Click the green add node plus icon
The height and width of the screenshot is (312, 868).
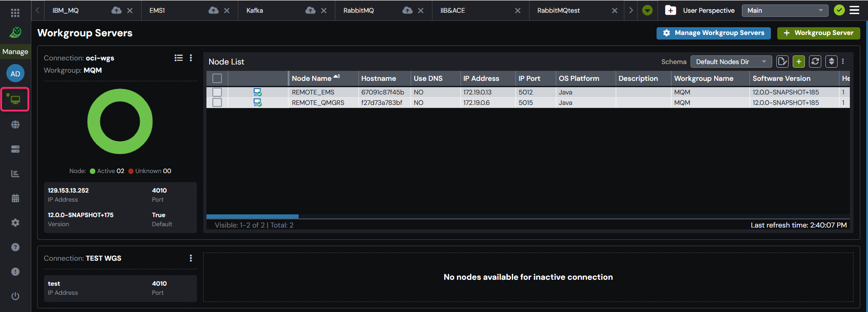(x=799, y=61)
